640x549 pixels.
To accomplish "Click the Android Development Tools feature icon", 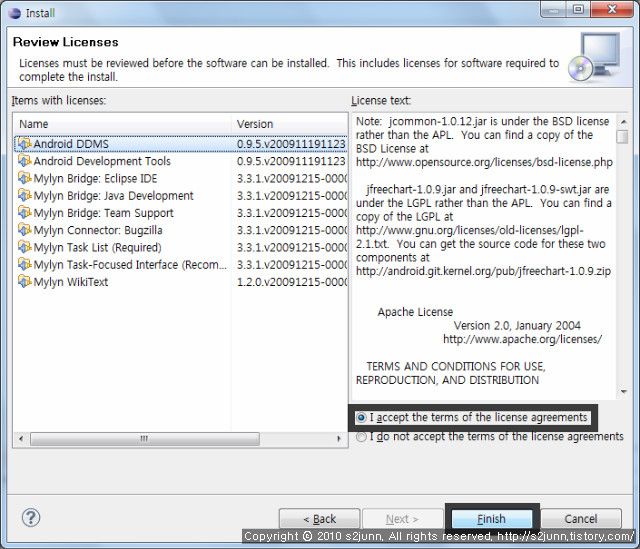I will coord(24,161).
